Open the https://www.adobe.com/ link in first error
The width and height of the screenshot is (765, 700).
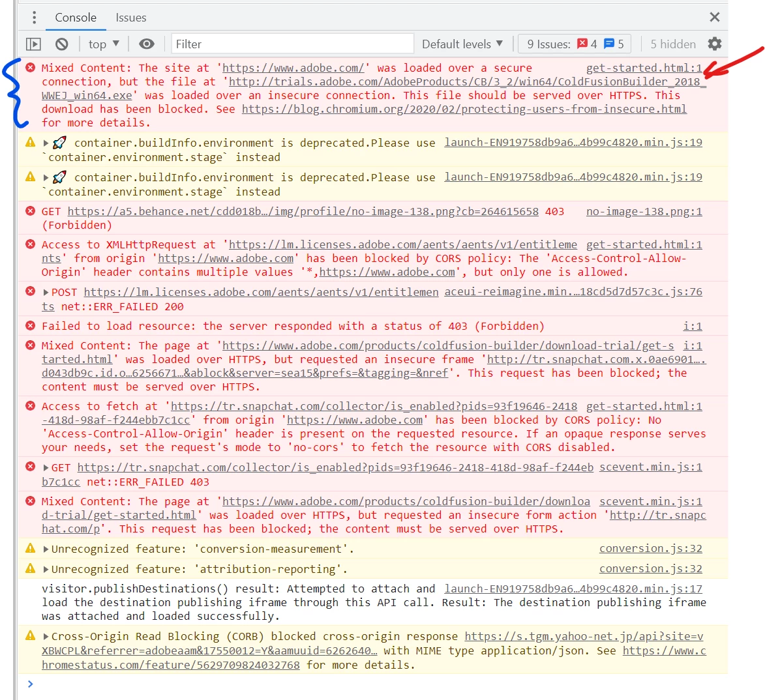tap(293, 68)
